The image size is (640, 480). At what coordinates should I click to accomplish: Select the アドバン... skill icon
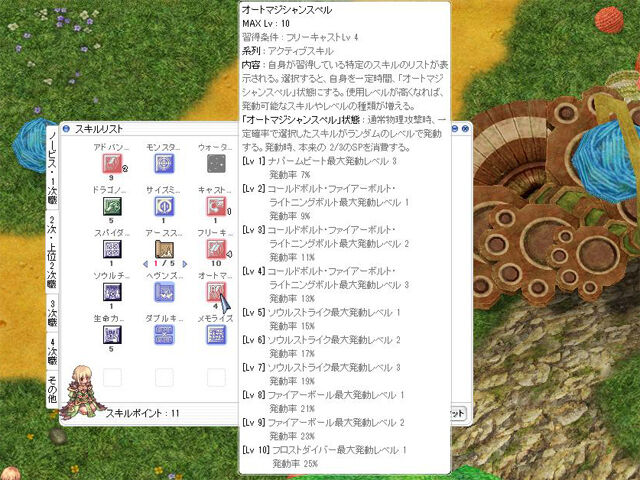[x=112, y=164]
